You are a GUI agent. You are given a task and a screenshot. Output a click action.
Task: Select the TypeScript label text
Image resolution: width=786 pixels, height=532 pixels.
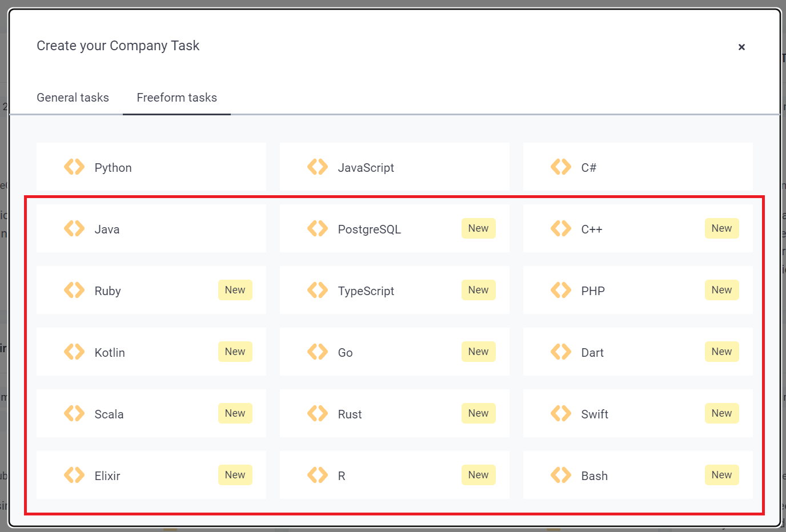[x=366, y=291]
